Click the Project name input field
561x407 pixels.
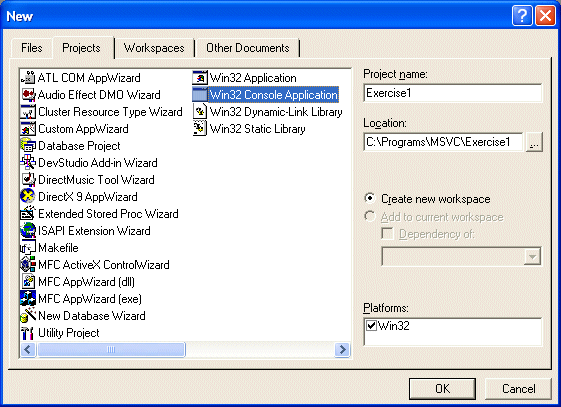(x=453, y=93)
